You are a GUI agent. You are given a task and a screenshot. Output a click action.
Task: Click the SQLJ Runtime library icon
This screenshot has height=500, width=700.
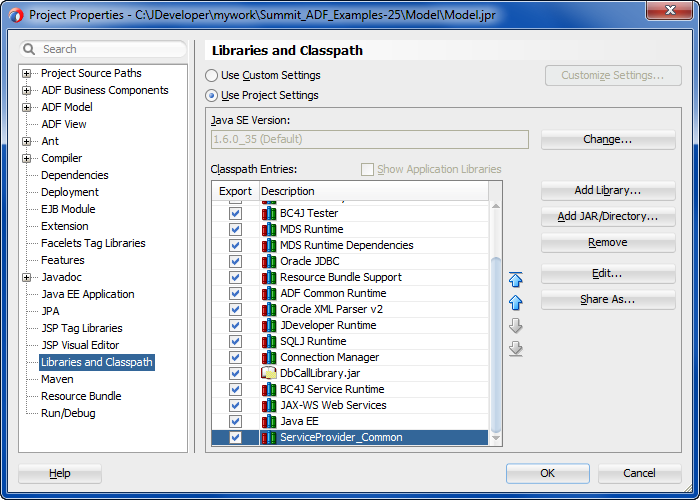click(x=269, y=342)
